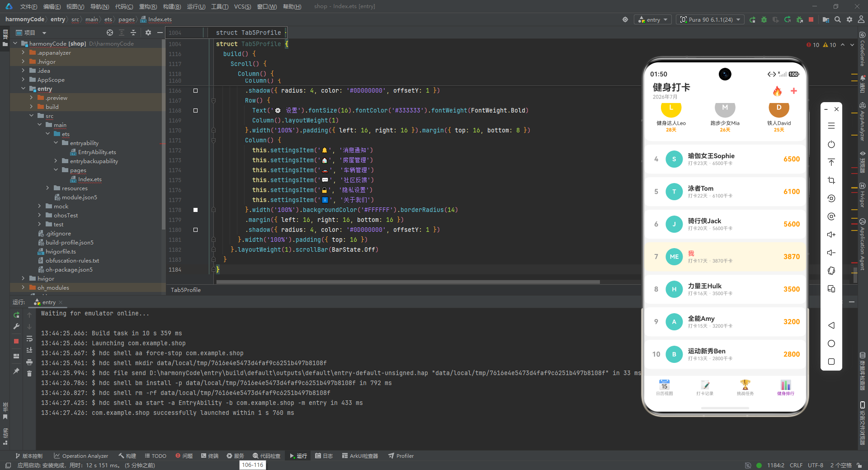
Task: Click the emulator screenshot crop icon
Action: click(x=831, y=180)
